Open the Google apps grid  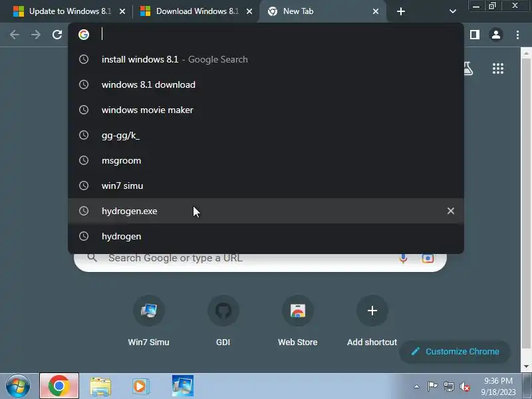point(497,68)
